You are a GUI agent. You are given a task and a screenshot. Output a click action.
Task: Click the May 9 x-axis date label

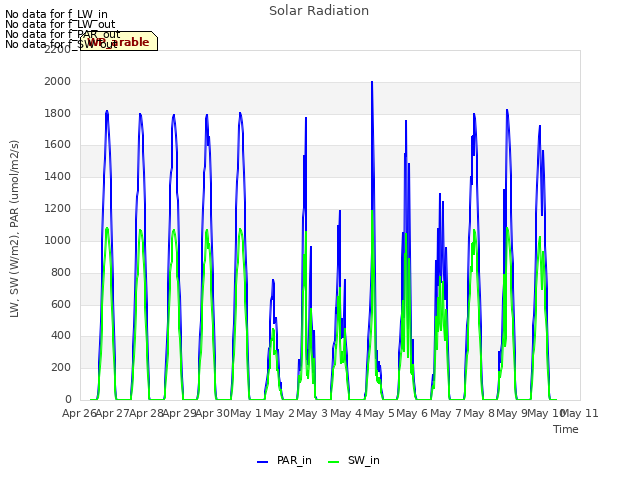tap(512, 413)
